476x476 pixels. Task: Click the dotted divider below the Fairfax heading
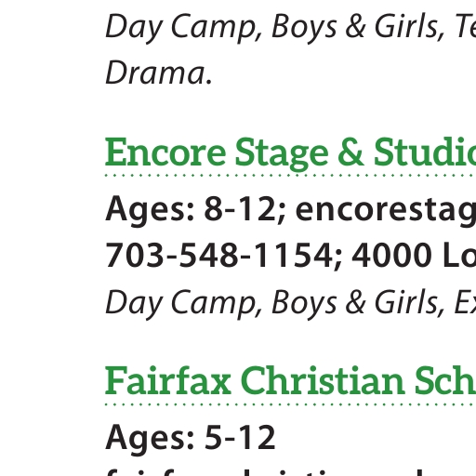[x=291, y=404]
